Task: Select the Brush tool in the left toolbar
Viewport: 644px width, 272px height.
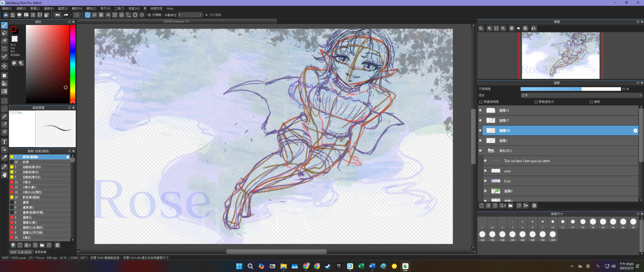Action: coord(4,25)
